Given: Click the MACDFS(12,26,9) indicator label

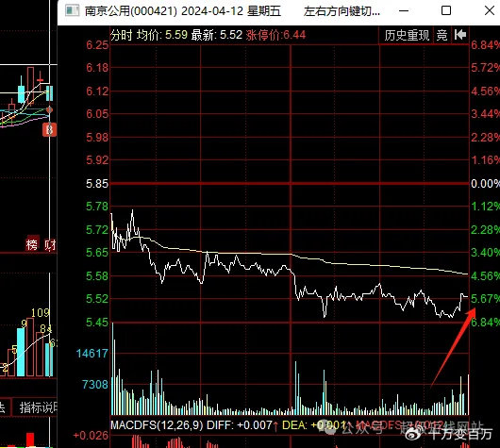Looking at the screenshot, I should 157,425.
